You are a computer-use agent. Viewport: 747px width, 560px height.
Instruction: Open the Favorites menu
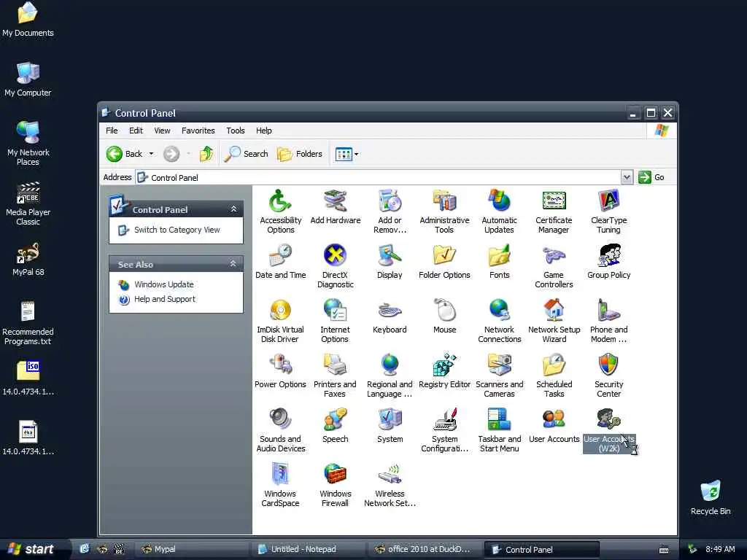(198, 131)
